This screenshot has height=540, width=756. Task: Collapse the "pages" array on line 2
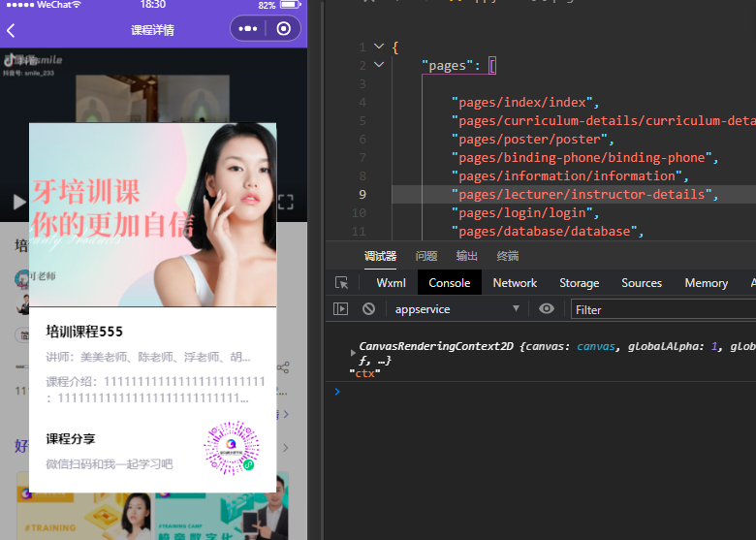pyautogui.click(x=379, y=65)
